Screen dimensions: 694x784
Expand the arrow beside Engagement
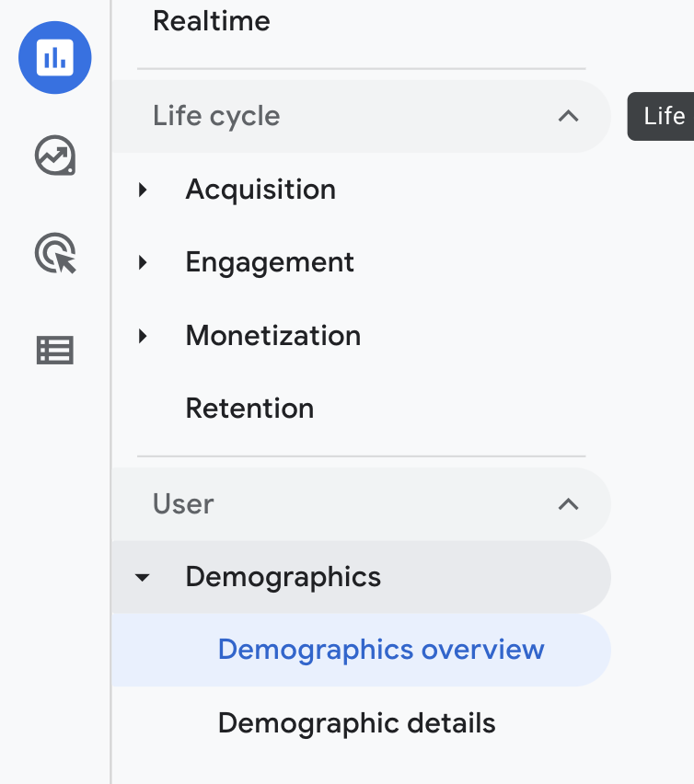(x=143, y=263)
